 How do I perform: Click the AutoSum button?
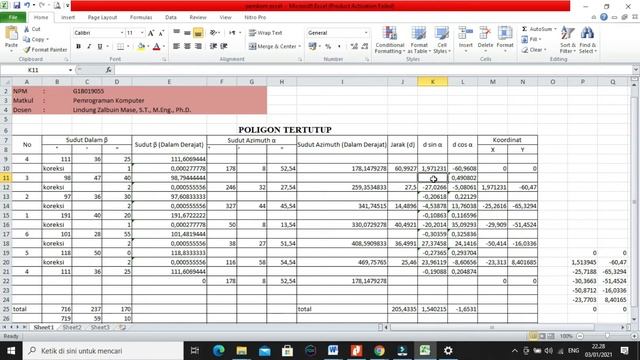pos(537,29)
